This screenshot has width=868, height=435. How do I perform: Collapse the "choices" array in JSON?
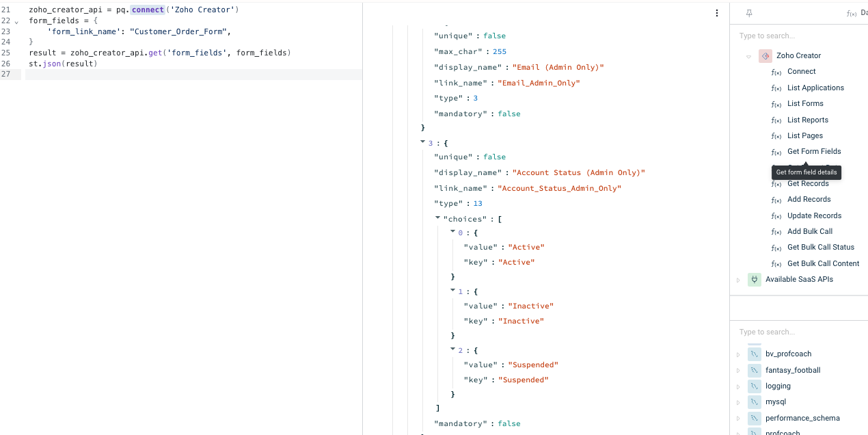[438, 218]
